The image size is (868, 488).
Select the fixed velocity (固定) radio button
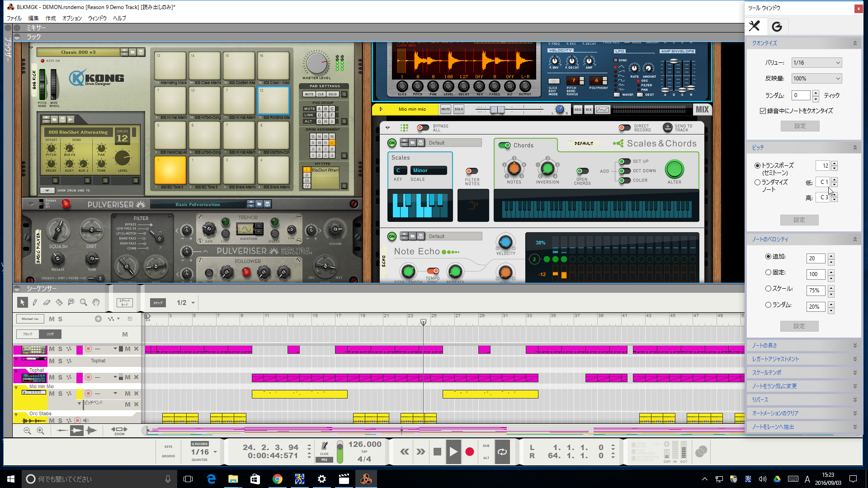[768, 272]
